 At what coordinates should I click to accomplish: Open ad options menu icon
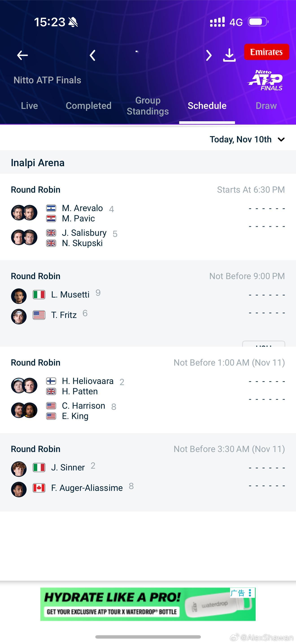(x=250, y=593)
